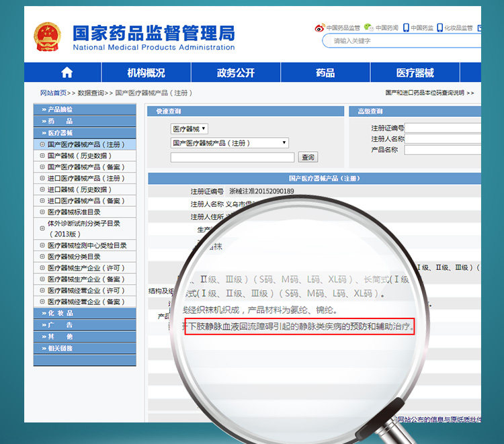Click the 查询 search button
The image size is (504, 444).
tap(308, 157)
